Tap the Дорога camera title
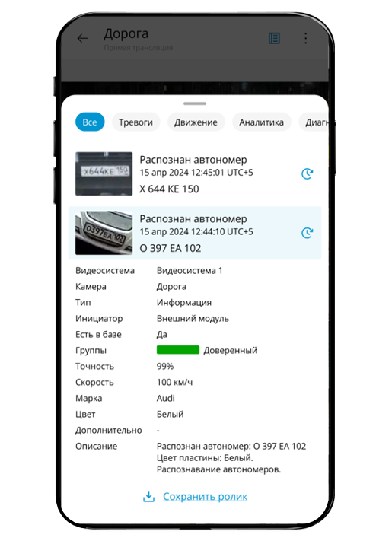This screenshot has width=392, height=544. point(126,33)
